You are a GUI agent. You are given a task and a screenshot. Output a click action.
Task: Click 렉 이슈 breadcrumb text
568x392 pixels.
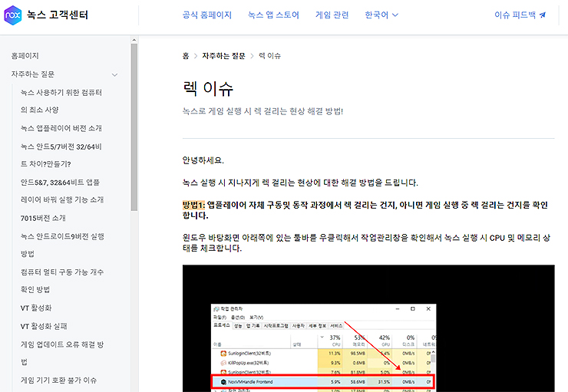(x=269, y=56)
